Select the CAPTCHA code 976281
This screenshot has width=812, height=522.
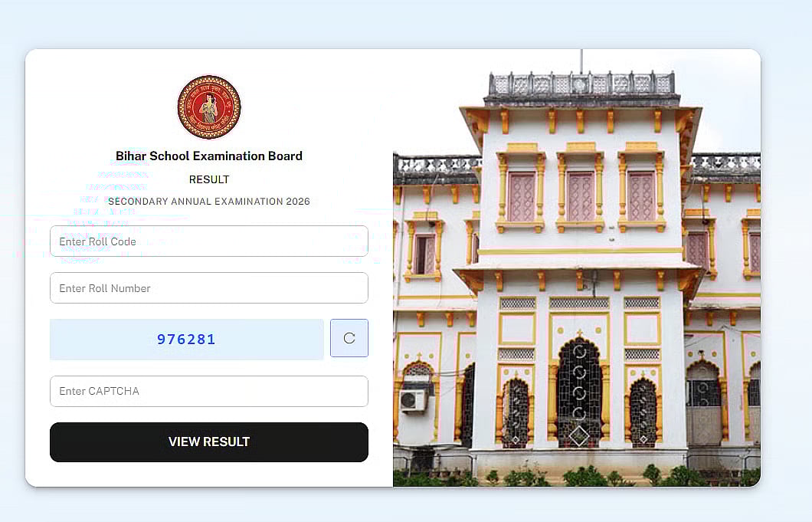pos(186,339)
